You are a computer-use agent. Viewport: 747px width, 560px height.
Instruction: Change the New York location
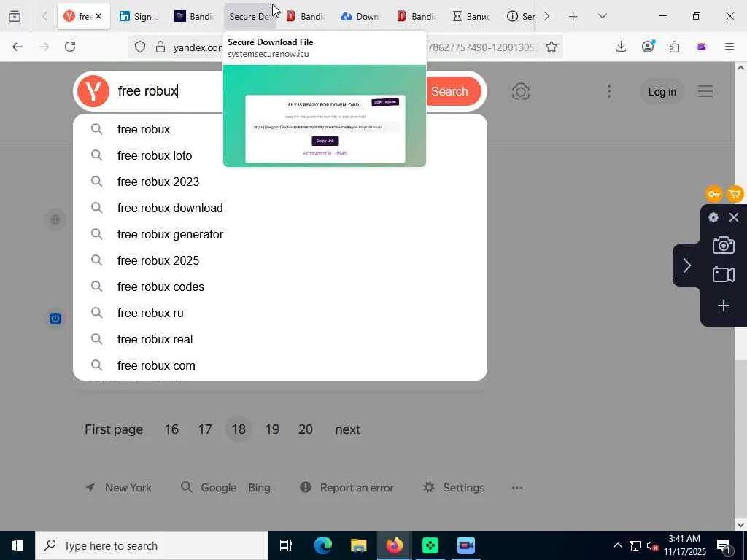119,488
